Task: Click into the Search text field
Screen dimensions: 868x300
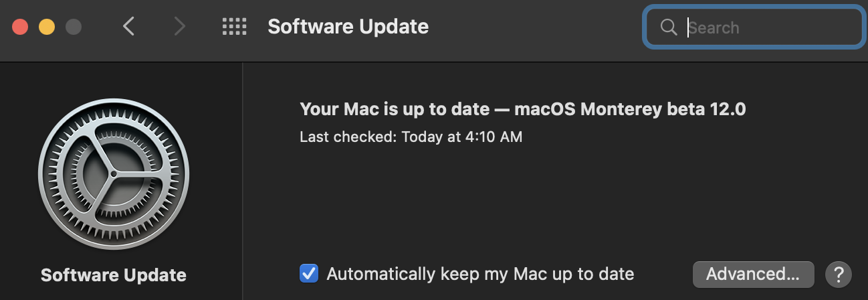Action: click(x=769, y=27)
